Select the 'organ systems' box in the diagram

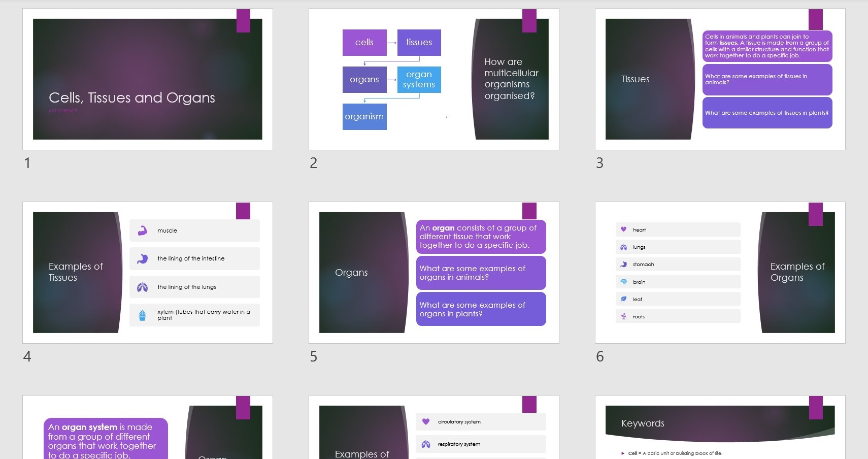(x=419, y=79)
